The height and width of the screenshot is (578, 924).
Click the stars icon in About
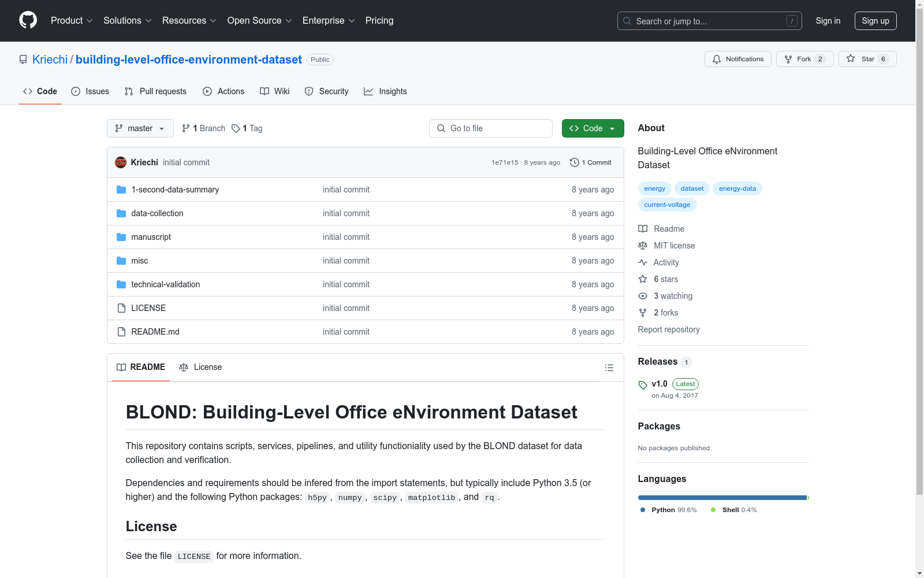[643, 279]
